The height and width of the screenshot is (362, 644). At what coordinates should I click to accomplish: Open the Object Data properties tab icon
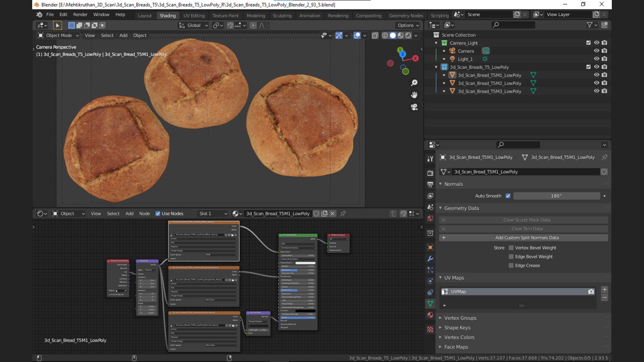[430, 304]
